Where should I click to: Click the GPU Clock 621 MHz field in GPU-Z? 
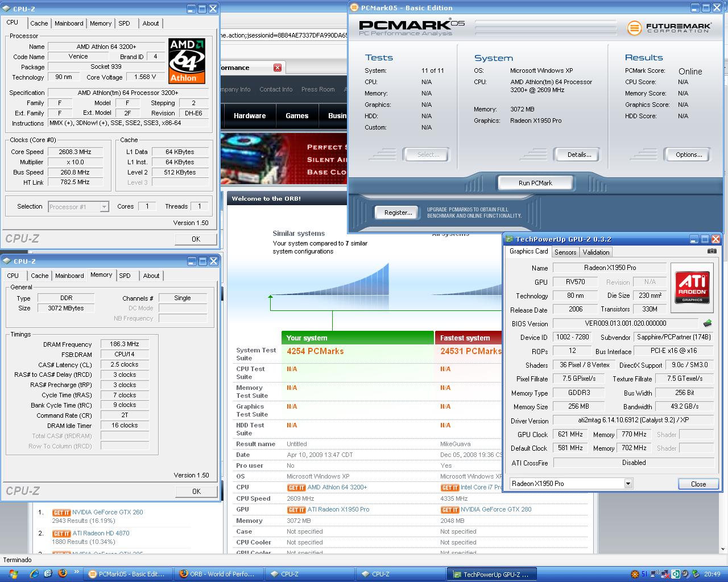[570, 435]
